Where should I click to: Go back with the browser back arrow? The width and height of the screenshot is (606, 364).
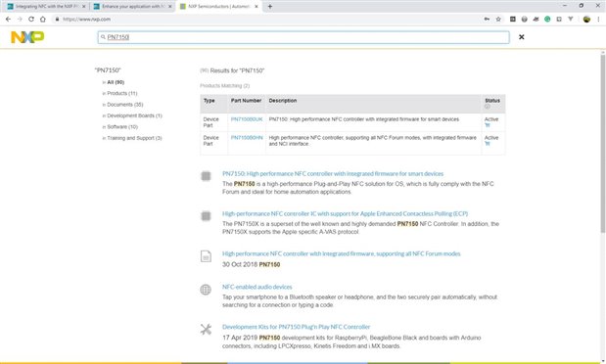pyautogui.click(x=8, y=19)
